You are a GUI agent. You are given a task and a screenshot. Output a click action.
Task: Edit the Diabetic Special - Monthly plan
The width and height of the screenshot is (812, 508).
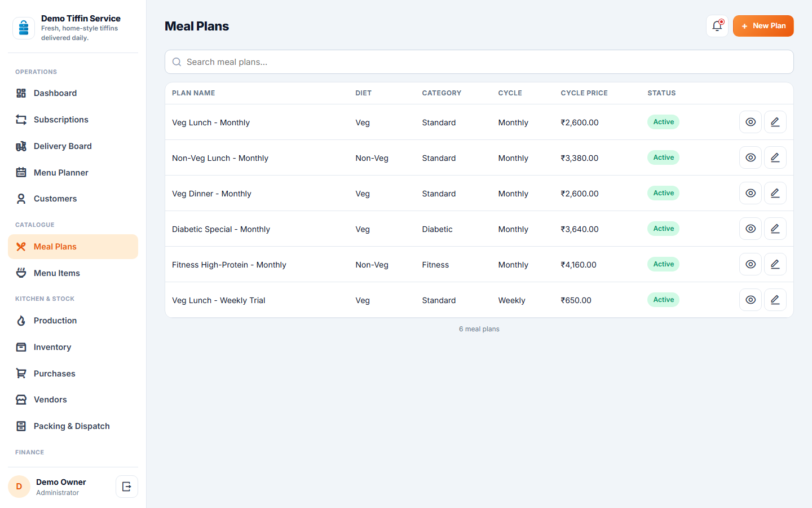pyautogui.click(x=775, y=229)
